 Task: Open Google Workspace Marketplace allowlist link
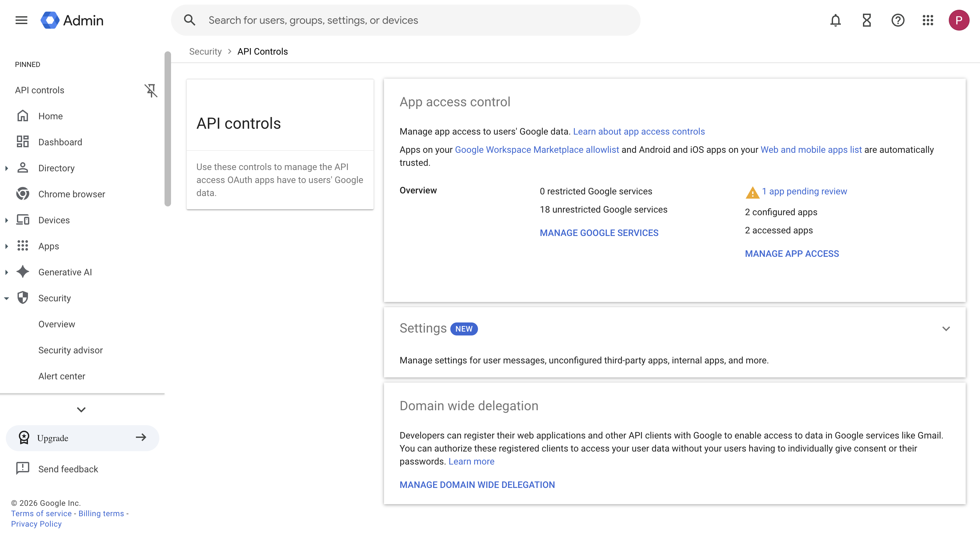pyautogui.click(x=537, y=150)
